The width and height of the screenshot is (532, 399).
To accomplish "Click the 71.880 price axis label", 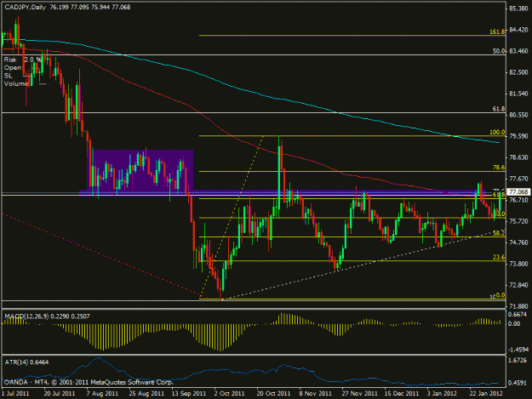I will (518, 306).
